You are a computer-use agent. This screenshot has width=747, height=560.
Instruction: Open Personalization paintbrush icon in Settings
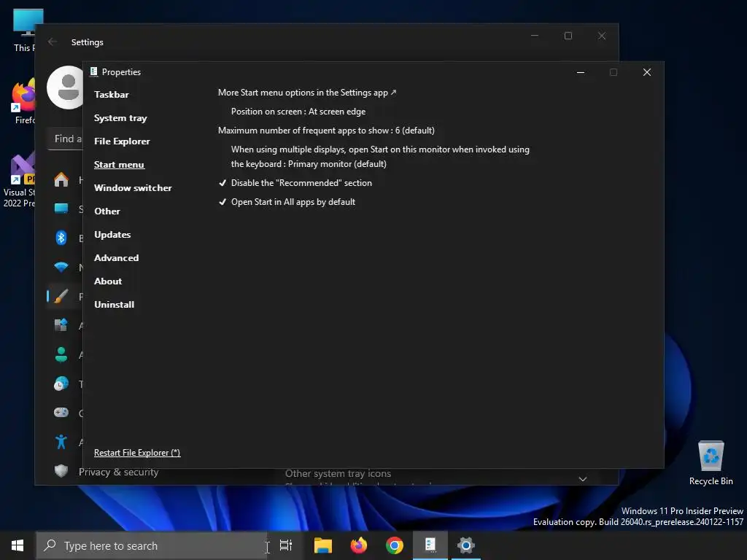[61, 296]
